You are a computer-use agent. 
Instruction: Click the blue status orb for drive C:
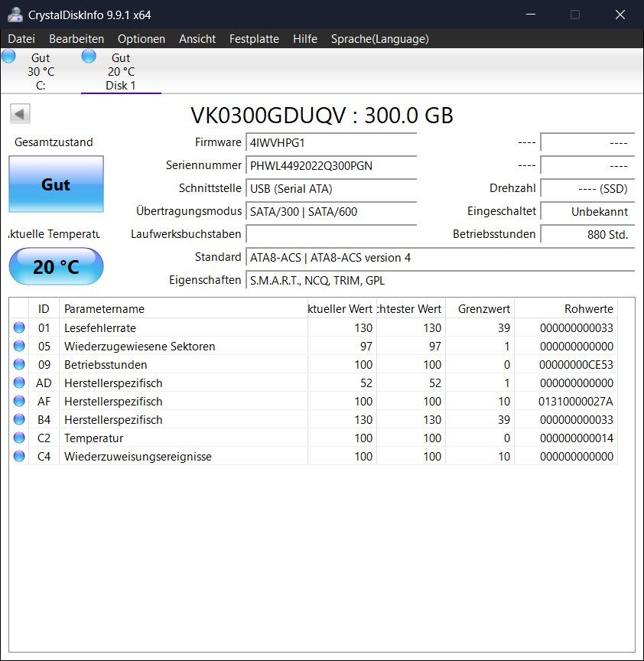point(9,56)
